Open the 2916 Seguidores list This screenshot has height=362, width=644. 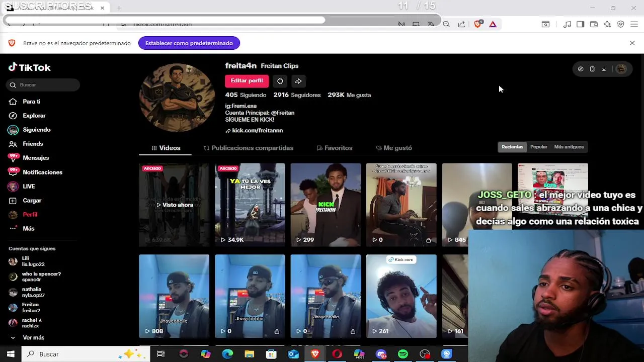coord(297,95)
